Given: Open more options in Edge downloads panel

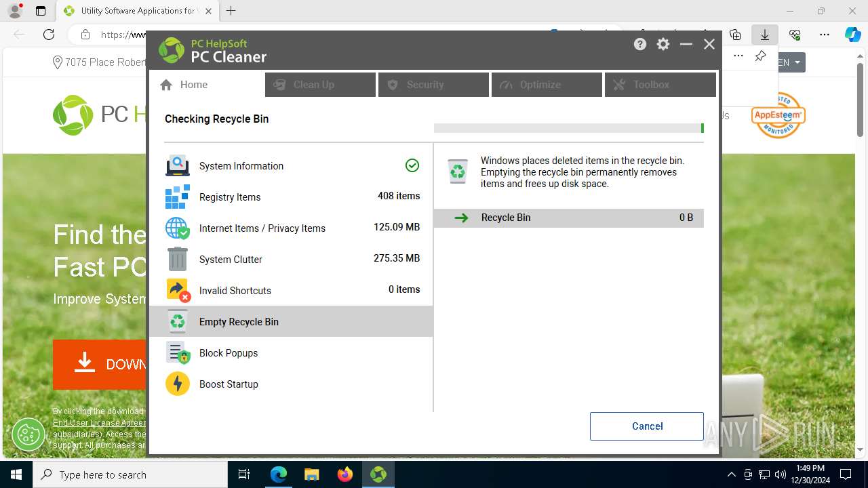Looking at the screenshot, I should point(738,56).
